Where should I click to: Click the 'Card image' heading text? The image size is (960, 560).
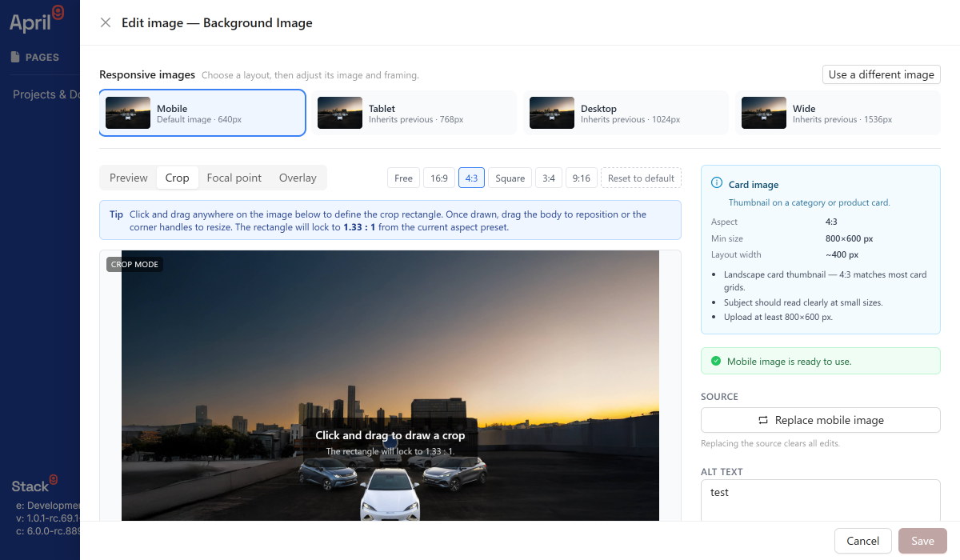pos(754,185)
